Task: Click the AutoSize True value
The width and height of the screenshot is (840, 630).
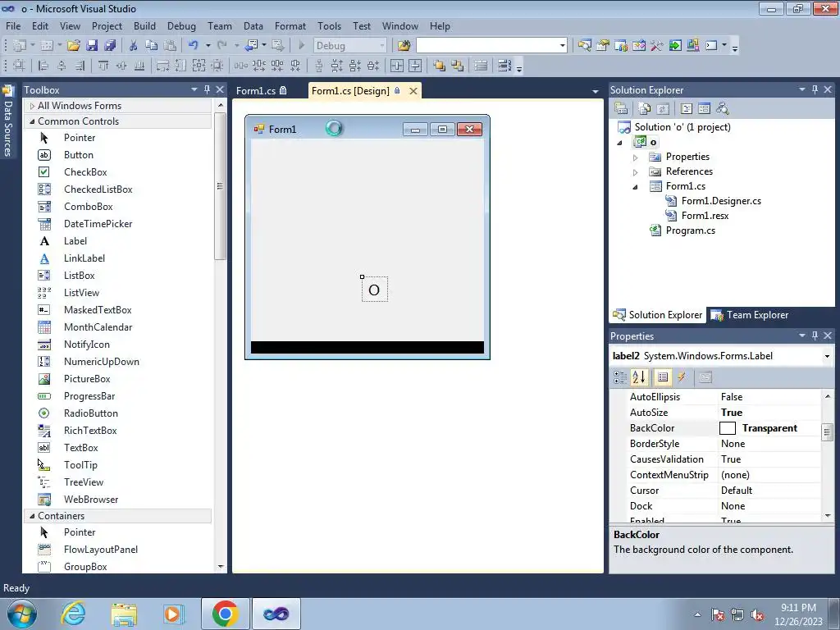Action: click(x=732, y=413)
